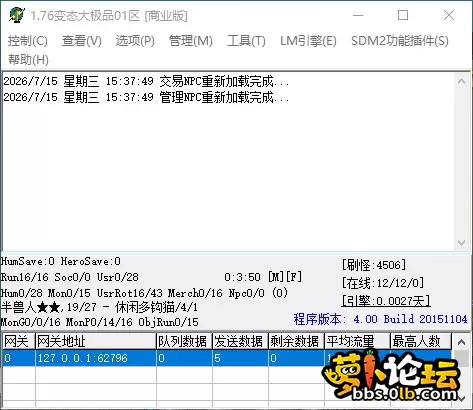Viewport: 473px width, 410px height.
Task: Click the HumSave:0 HeroSave:0 status line
Action: point(61,261)
